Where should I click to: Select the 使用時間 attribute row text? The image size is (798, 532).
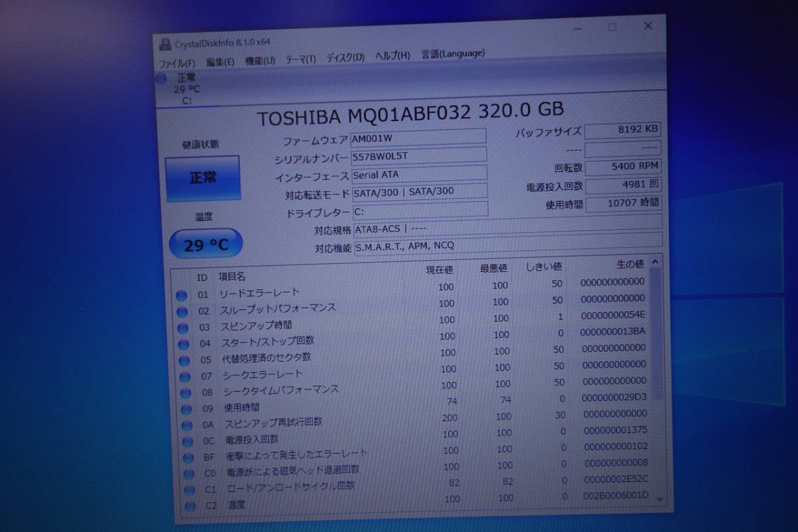coord(241,407)
